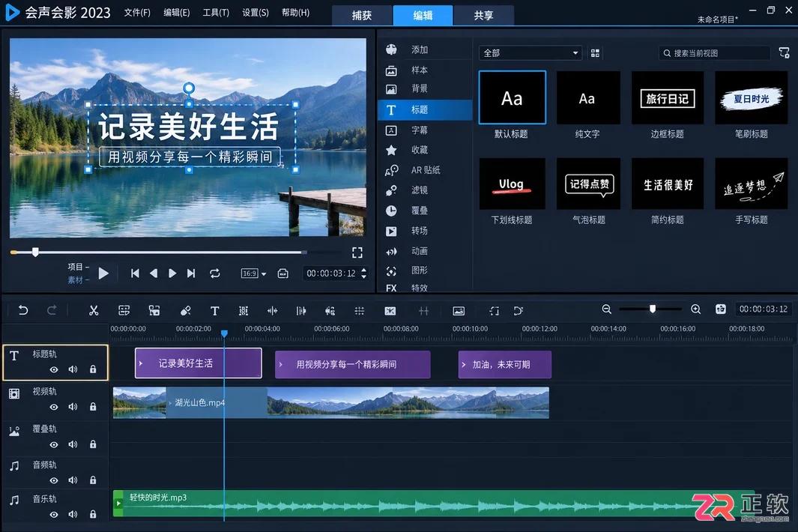Click the snapshot icon beside aspect ratio

283,273
